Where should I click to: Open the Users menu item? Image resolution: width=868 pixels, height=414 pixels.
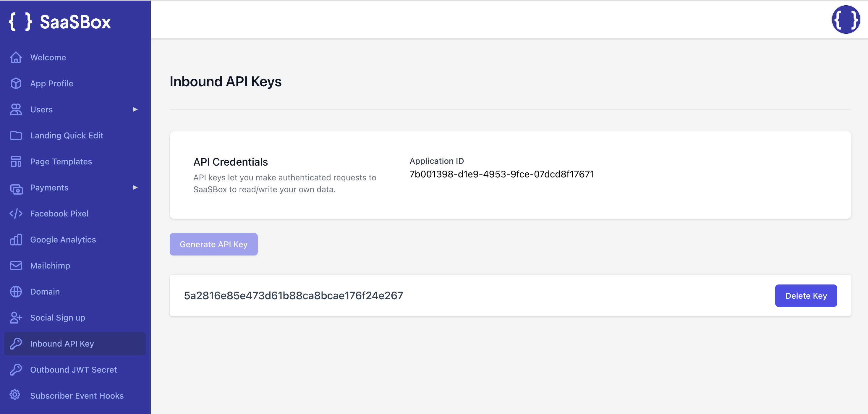point(75,109)
